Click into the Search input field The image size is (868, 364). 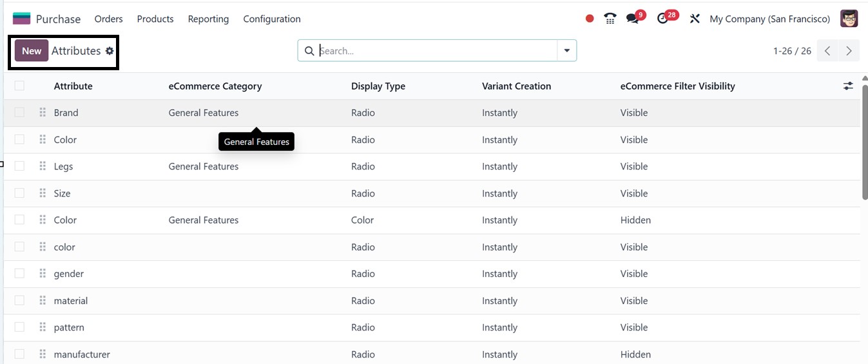coord(435,51)
